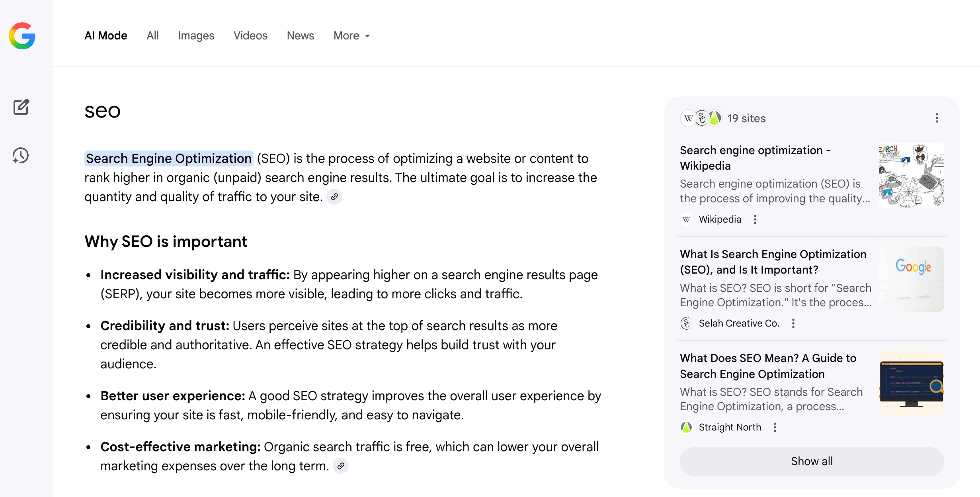Click Show all sources button
The width and height of the screenshot is (980, 497).
coord(812,461)
